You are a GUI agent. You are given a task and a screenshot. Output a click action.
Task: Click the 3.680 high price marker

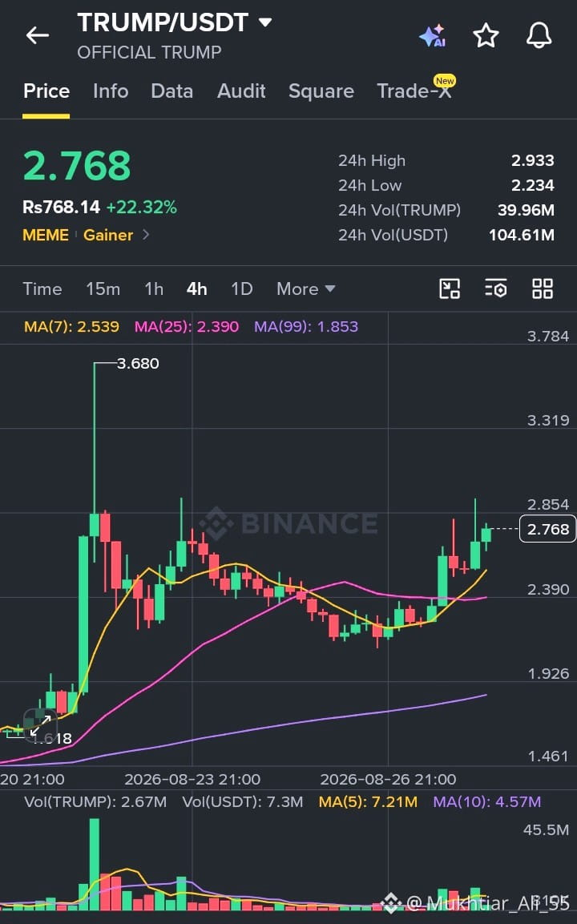click(138, 363)
